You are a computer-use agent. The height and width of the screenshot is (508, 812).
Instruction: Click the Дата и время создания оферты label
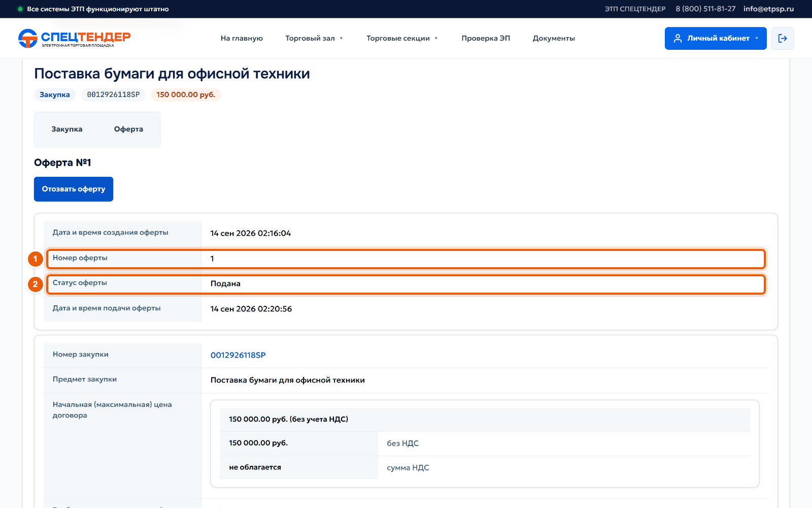tap(111, 233)
